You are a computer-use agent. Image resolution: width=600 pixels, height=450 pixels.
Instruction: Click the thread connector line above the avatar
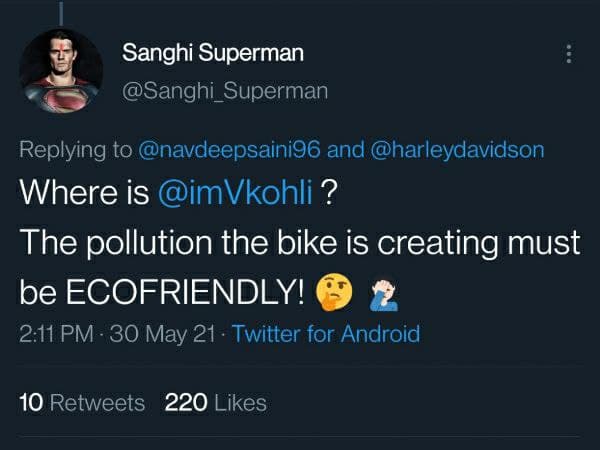pyautogui.click(x=61, y=10)
